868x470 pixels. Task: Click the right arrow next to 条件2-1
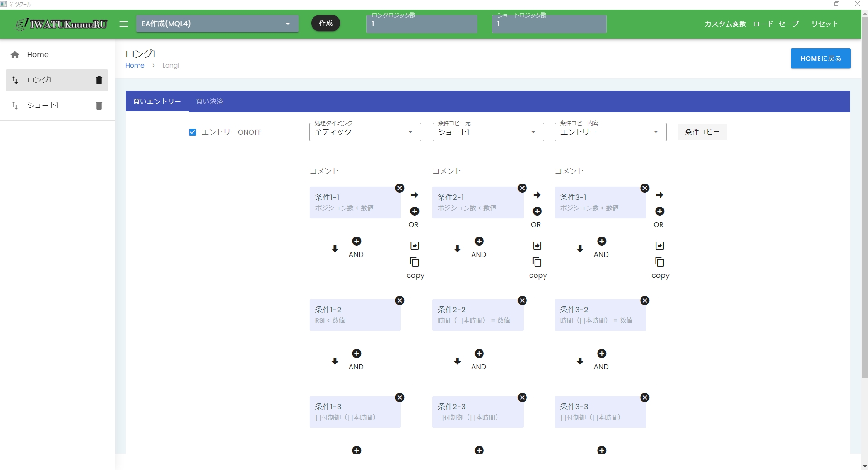coord(537,195)
